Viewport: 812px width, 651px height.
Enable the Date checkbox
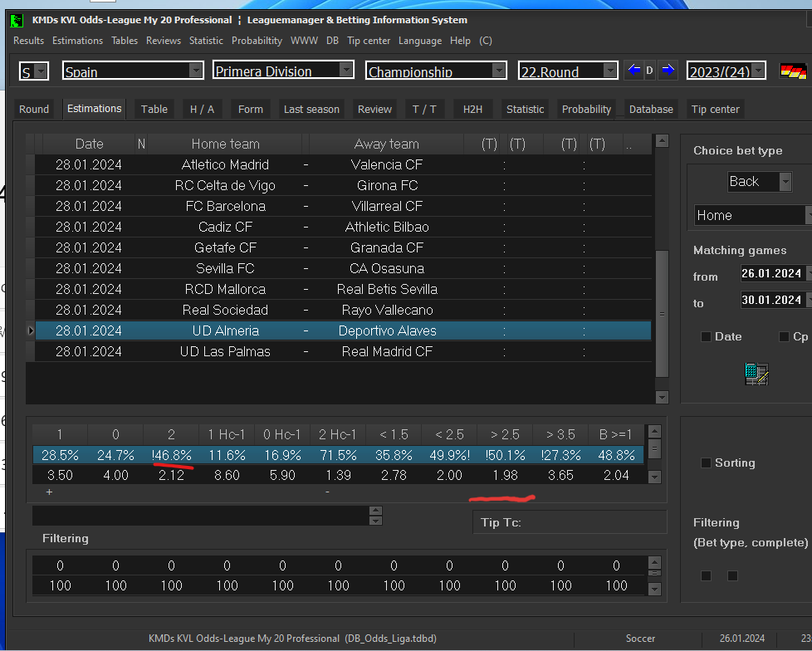pos(706,336)
